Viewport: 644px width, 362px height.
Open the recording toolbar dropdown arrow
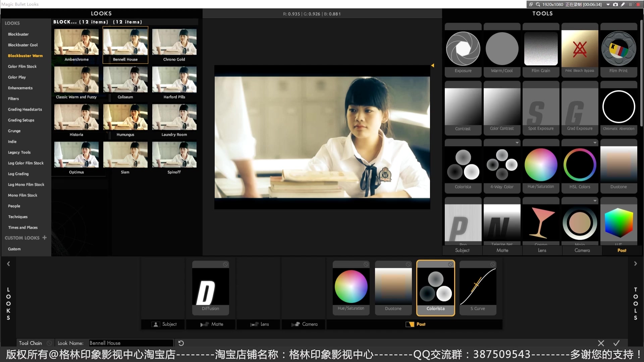pos(608,4)
